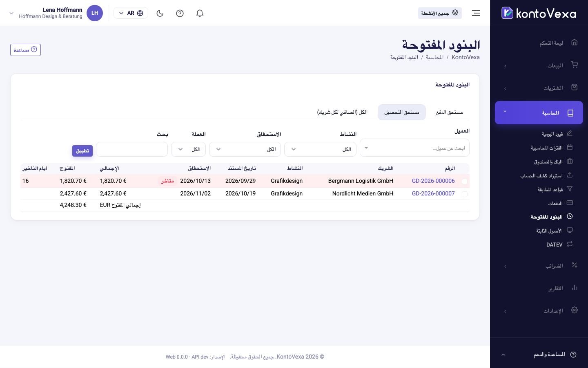The width and height of the screenshot is (588, 368).
Task: Expand الإعدادات settings menu
Action: click(539, 311)
